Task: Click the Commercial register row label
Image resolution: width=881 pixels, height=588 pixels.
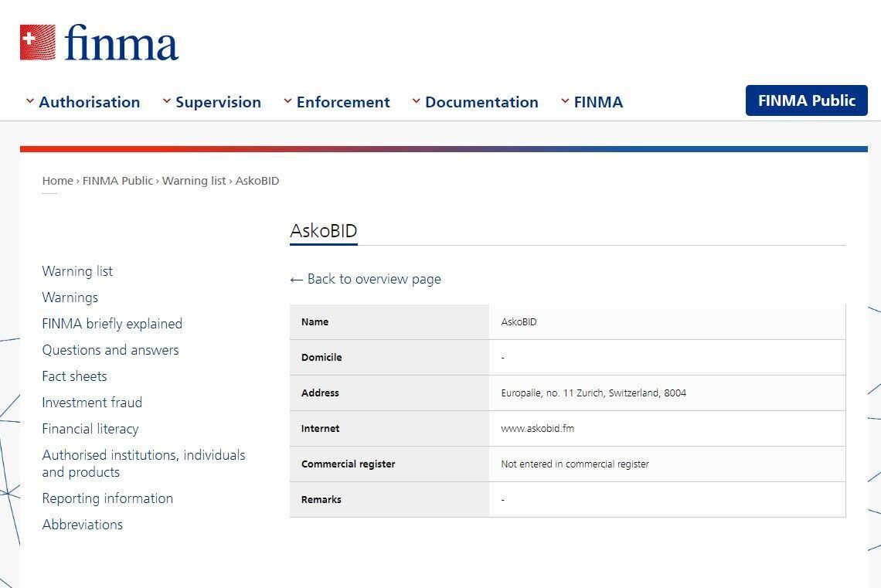Action: coord(349,464)
